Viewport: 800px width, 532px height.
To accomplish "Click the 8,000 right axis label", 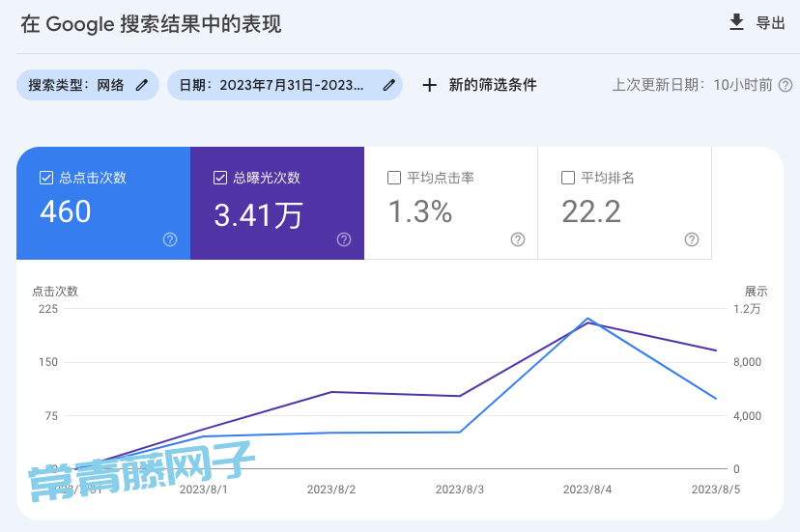I will coord(748,362).
